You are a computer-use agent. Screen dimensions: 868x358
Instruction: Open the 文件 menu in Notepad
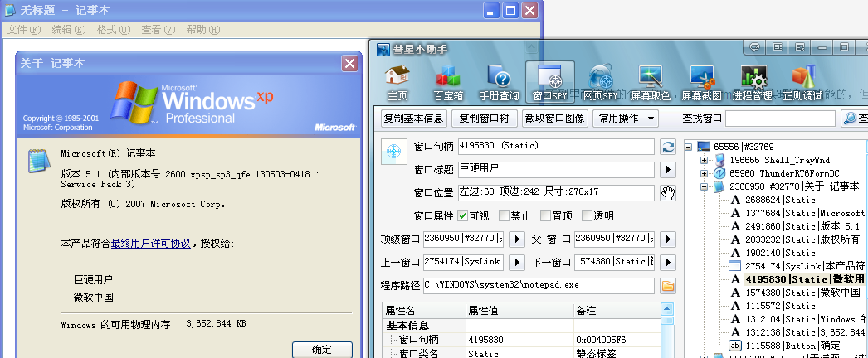tap(24, 30)
